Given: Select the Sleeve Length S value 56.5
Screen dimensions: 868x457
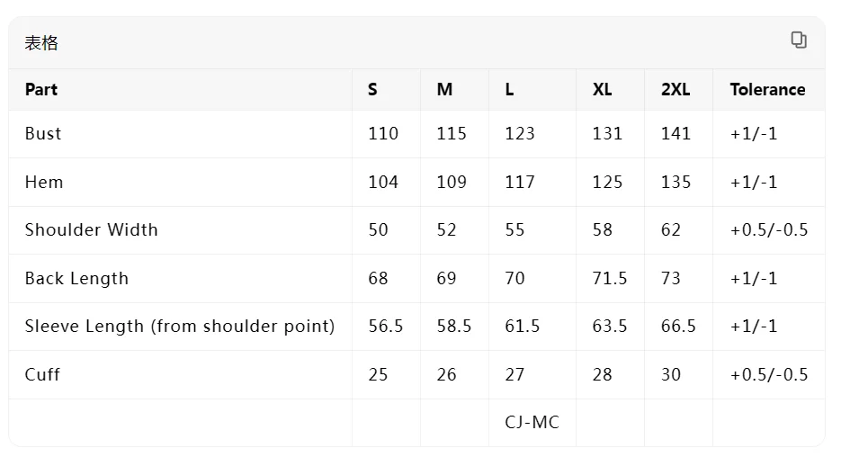Looking at the screenshot, I should pyautogui.click(x=386, y=327).
